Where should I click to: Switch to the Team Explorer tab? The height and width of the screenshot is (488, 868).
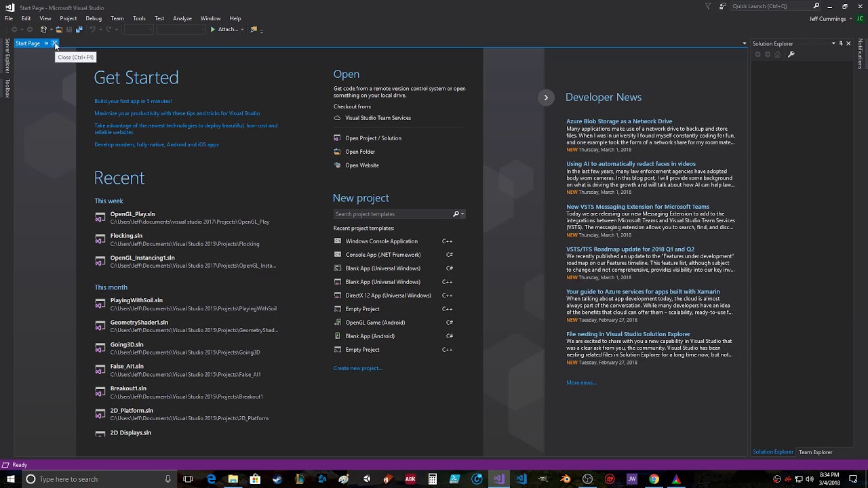coord(815,452)
